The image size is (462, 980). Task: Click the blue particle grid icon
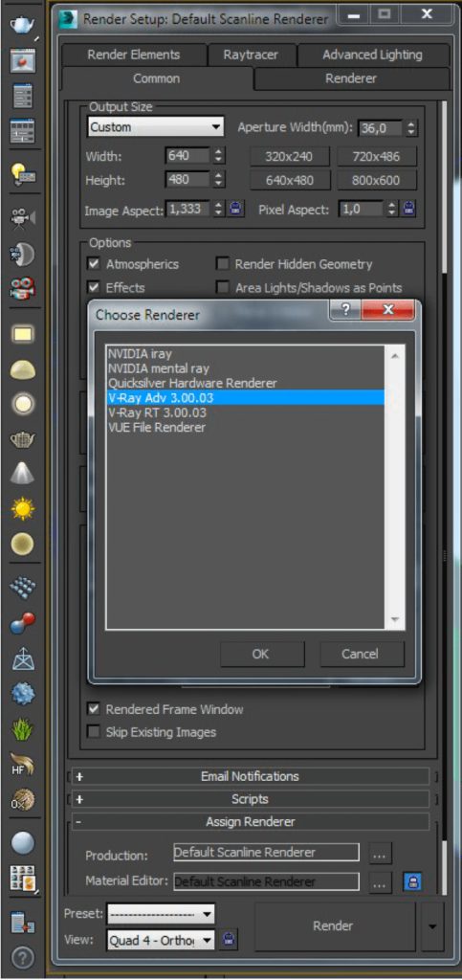(x=22, y=588)
